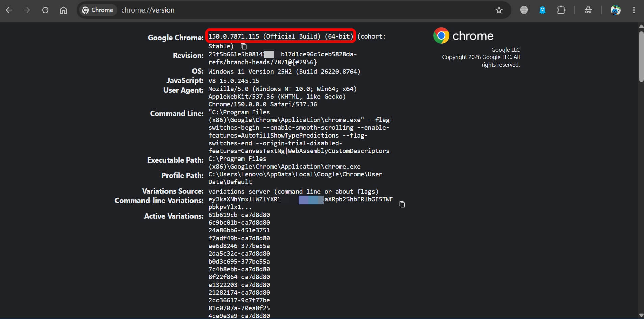Click the vertical scrollbar thumb
The width and height of the screenshot is (644, 319).
click(641, 56)
